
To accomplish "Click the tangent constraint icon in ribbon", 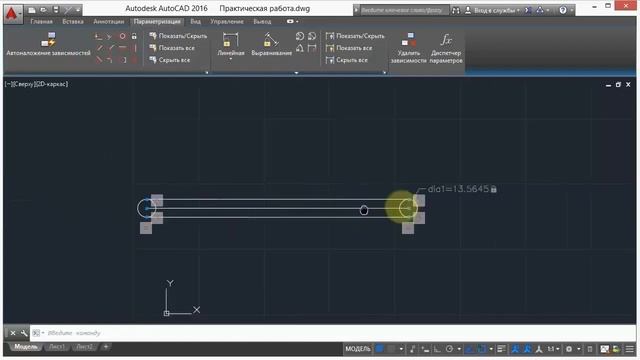I will [x=99, y=60].
